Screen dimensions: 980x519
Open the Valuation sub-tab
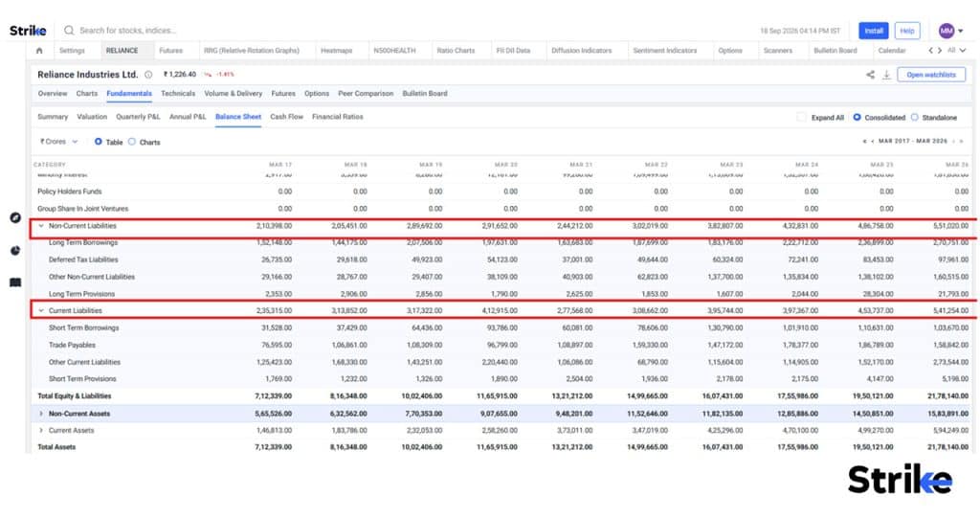coord(92,117)
